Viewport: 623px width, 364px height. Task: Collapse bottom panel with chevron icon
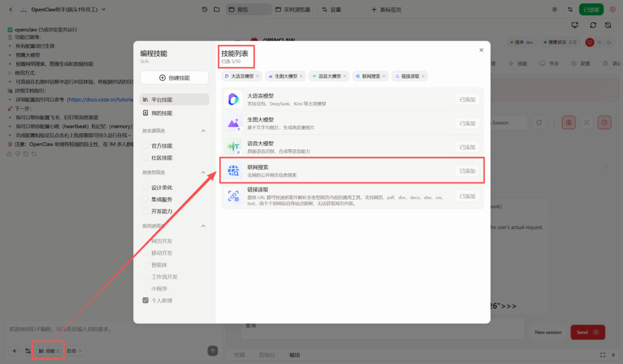pyautogui.click(x=613, y=355)
